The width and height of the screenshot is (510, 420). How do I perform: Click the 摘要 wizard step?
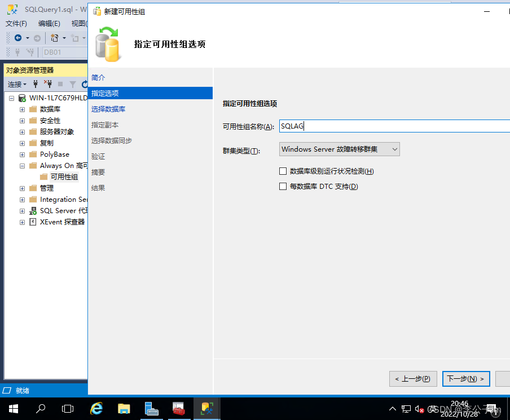[98, 173]
